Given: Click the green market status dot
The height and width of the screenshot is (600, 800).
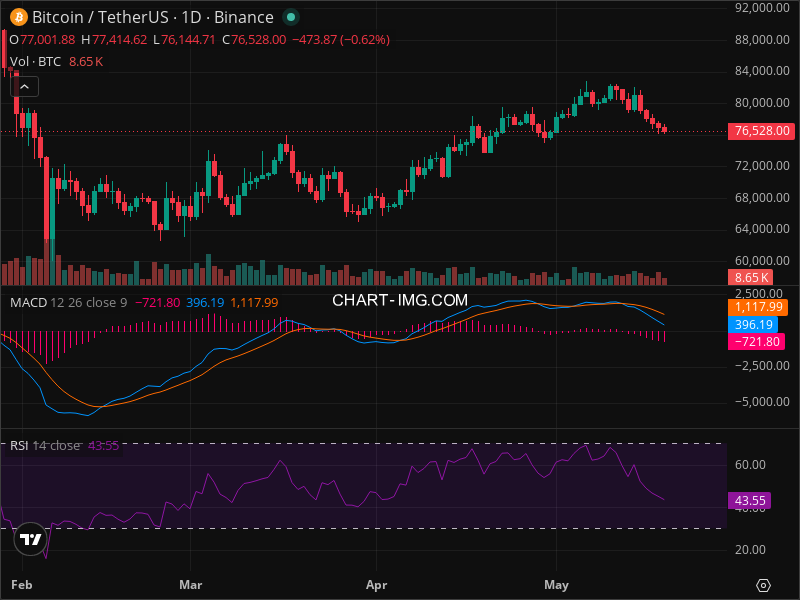Looking at the screenshot, I should tap(291, 17).
